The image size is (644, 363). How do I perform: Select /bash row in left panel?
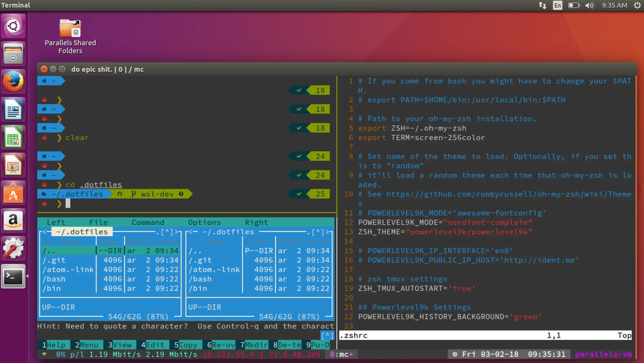pyautogui.click(x=110, y=279)
